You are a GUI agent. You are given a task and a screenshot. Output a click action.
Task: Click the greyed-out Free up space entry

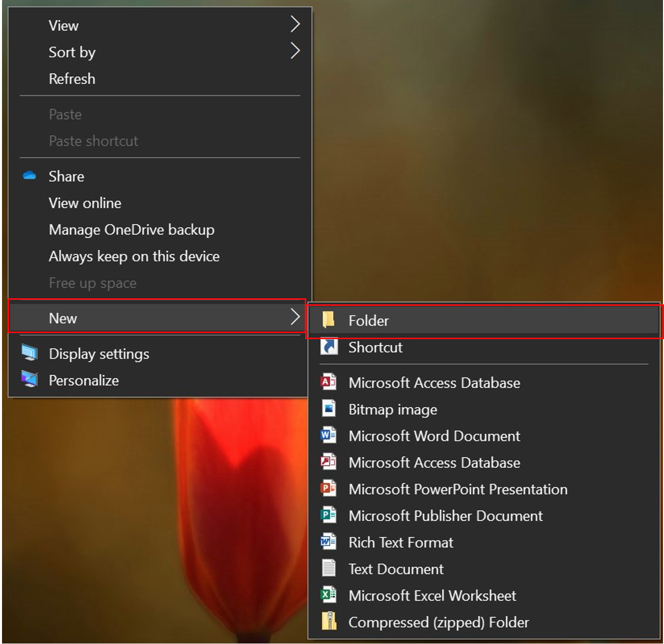point(160,283)
